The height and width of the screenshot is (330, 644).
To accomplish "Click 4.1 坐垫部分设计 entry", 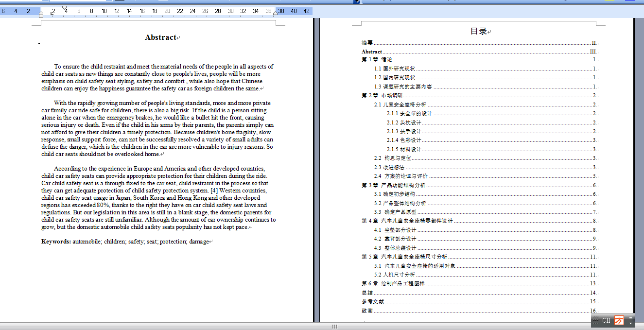I will pyautogui.click(x=486, y=230).
